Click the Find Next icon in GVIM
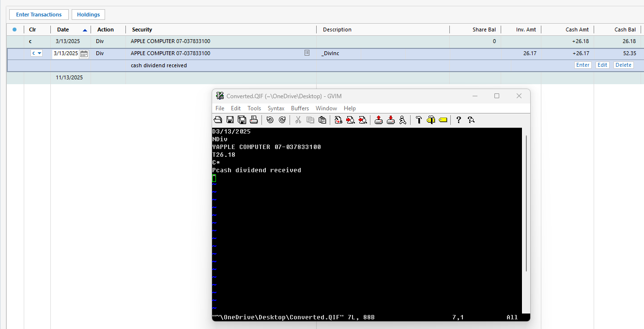 click(x=351, y=120)
